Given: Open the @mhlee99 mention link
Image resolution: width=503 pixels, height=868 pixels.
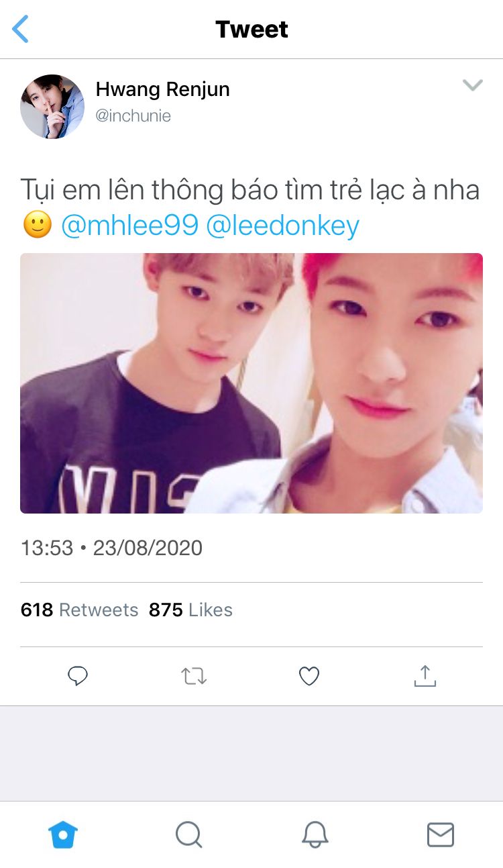Looking at the screenshot, I should 129,226.
